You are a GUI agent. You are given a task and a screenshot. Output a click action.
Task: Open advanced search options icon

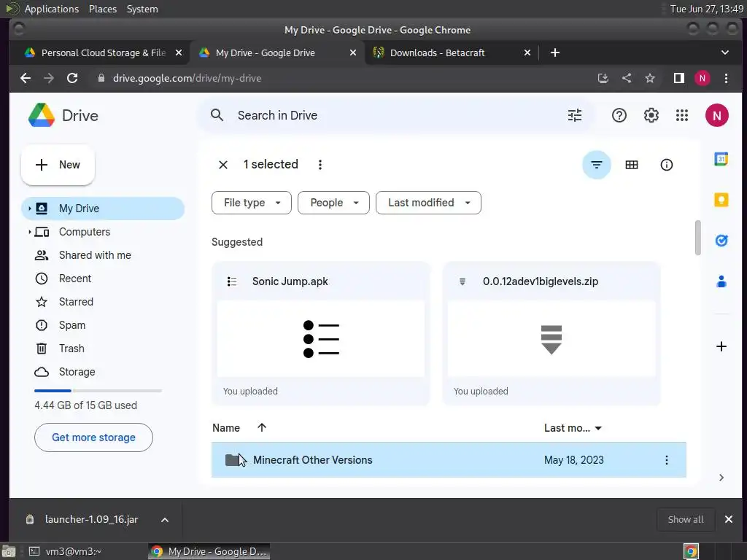coord(575,115)
